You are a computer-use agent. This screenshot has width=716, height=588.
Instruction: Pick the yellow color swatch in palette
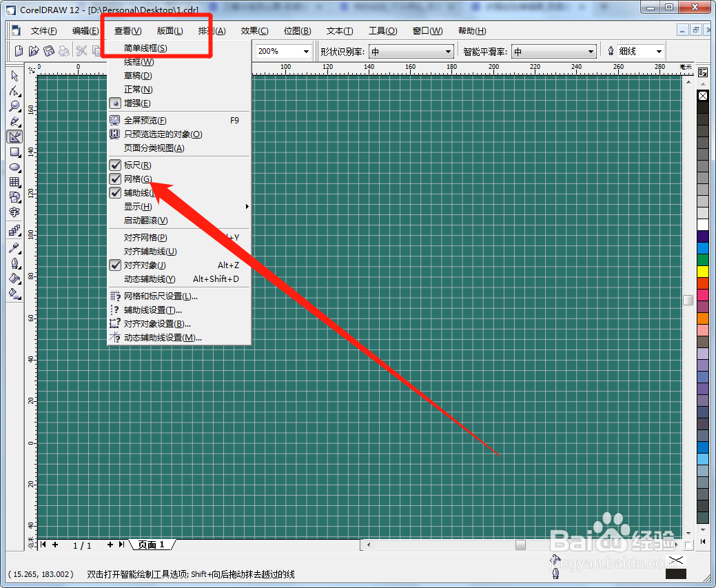(x=703, y=271)
